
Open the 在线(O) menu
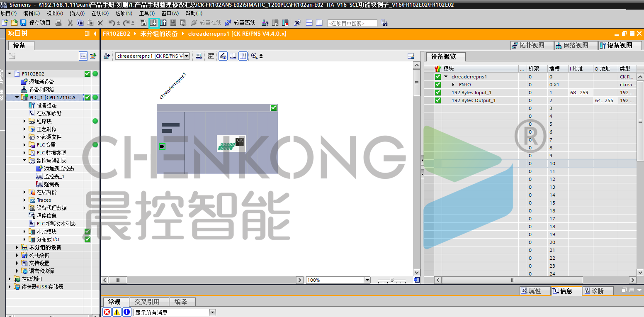click(x=100, y=13)
